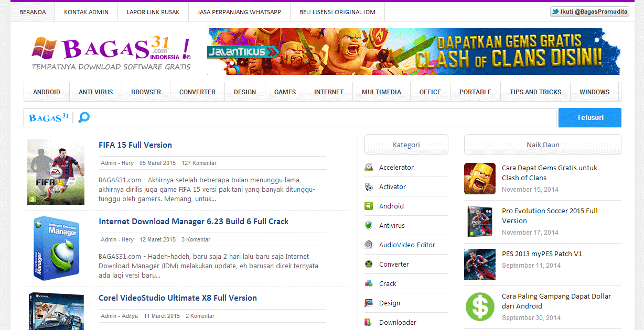Viewport: 644px width, 330px height.
Task: Open Clash of Clans barbarian thumbnail
Action: click(x=480, y=179)
